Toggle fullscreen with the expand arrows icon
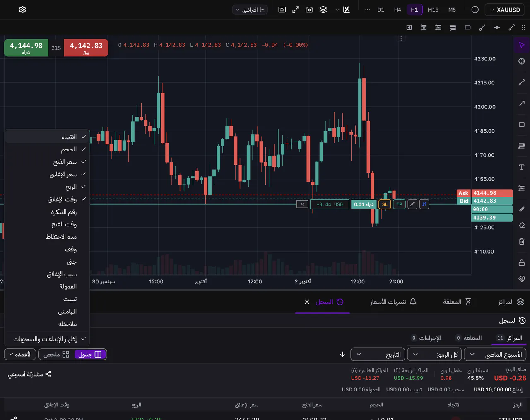This screenshot has width=530, height=420. (x=296, y=10)
